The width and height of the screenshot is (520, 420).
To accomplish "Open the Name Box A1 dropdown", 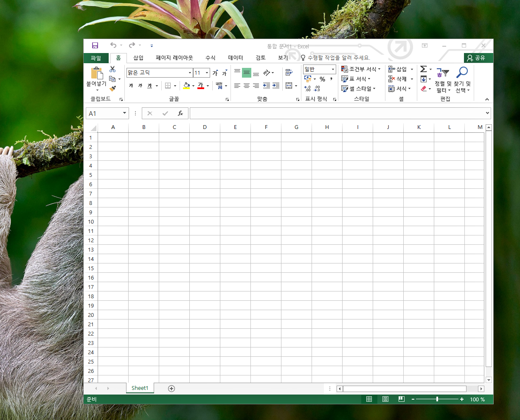I will click(x=124, y=113).
